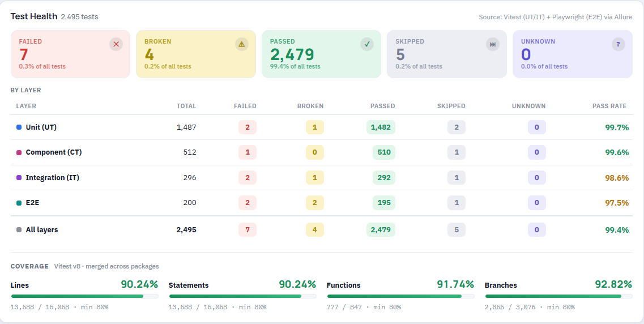The width and height of the screenshot is (644, 324).
Task: Click All layers passed badge 2,479
Action: click(381, 230)
